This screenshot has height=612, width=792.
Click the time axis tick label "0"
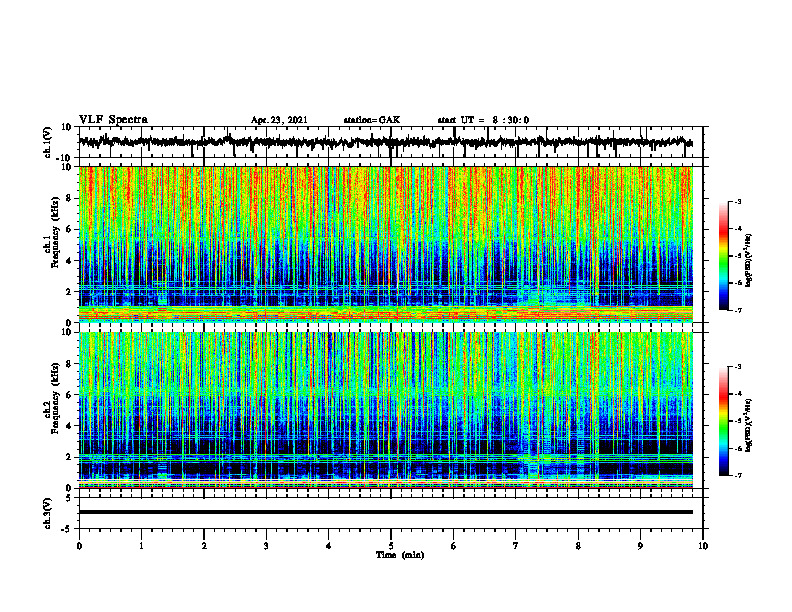pyautogui.click(x=79, y=546)
